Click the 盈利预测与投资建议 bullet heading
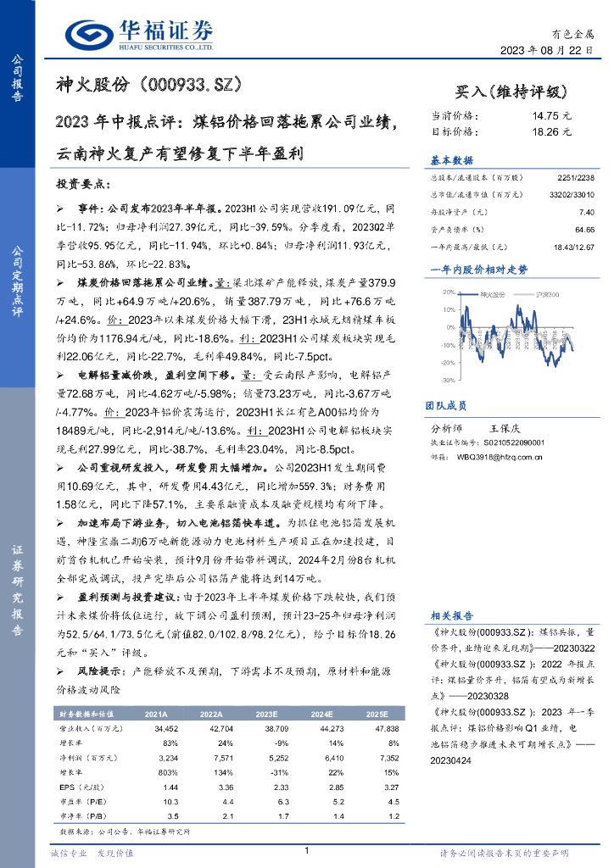 pos(128,598)
